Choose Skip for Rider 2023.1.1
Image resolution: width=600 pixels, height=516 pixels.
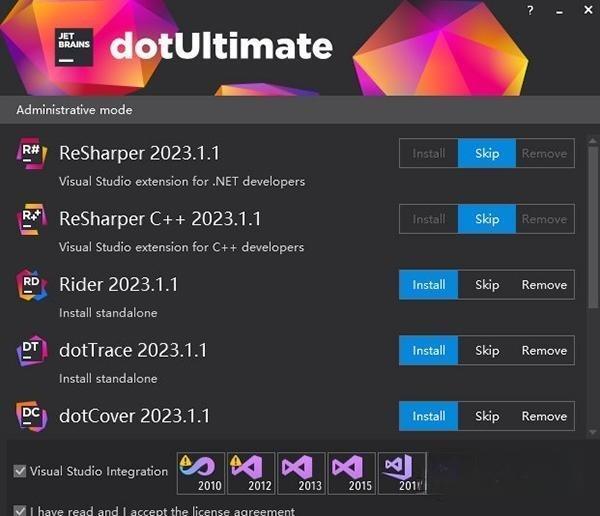click(487, 285)
